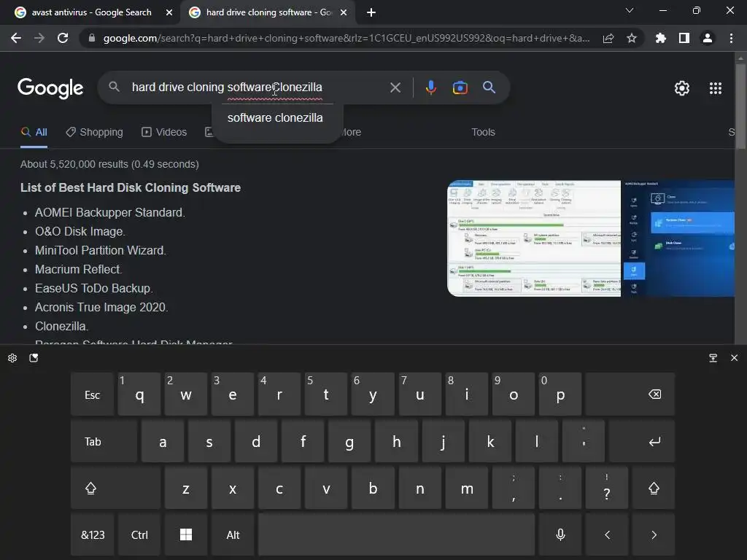Start voice search with the microphone
This screenshot has width=747, height=560.
click(430, 87)
